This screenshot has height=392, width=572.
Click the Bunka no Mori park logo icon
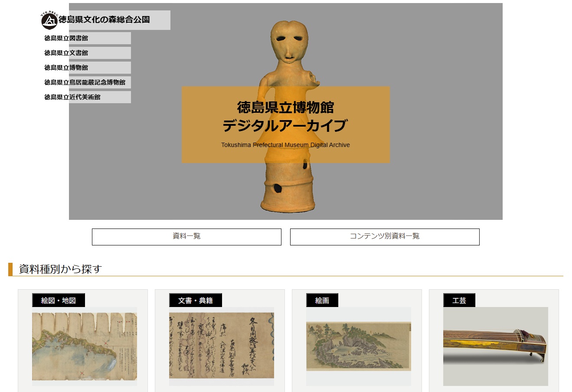[49, 20]
